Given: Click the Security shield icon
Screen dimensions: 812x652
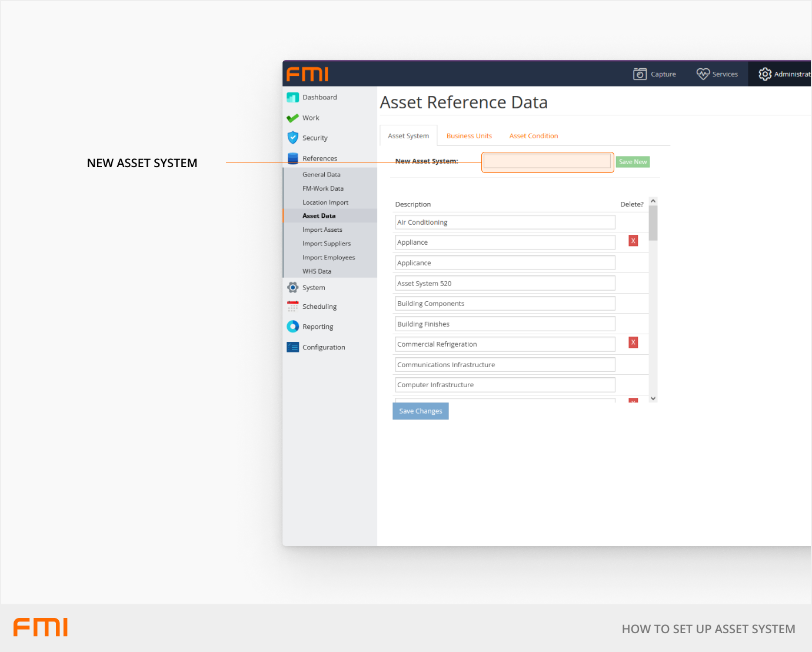Looking at the screenshot, I should tap(292, 138).
